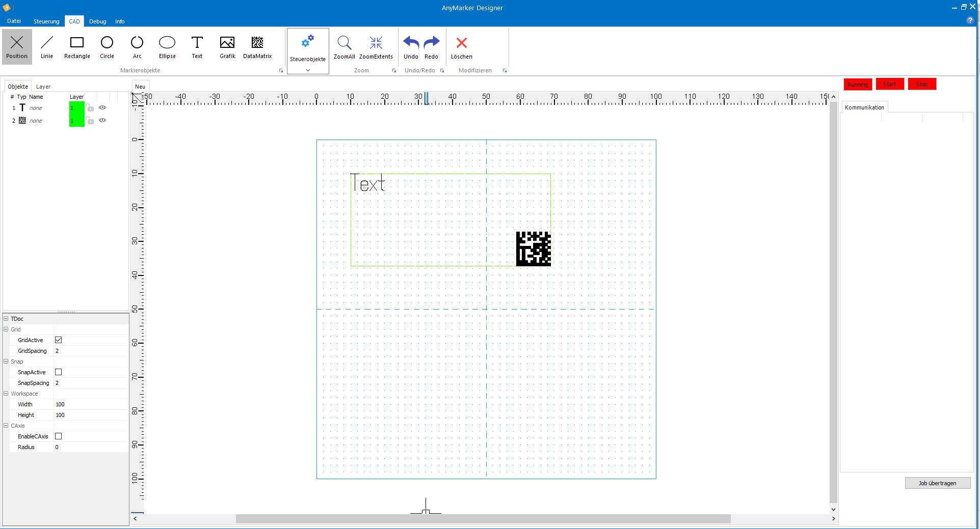Enable the EnableCAxis checkbox
Image resolution: width=980 pixels, height=529 pixels.
point(59,436)
